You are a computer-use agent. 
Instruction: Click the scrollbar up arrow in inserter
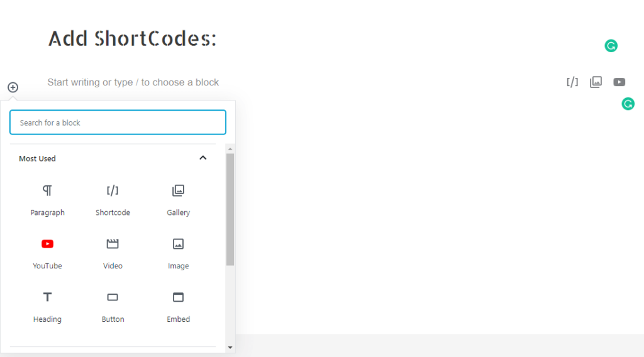click(230, 149)
